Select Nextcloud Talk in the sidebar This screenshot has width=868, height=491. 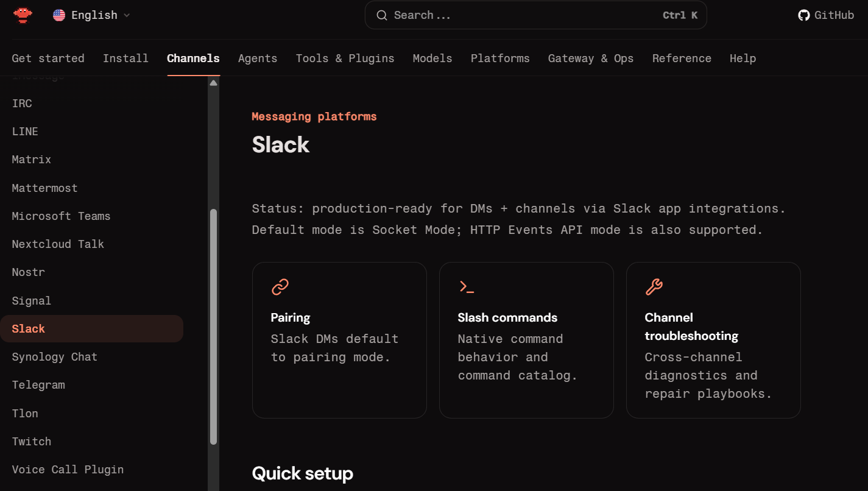[x=91, y=244]
